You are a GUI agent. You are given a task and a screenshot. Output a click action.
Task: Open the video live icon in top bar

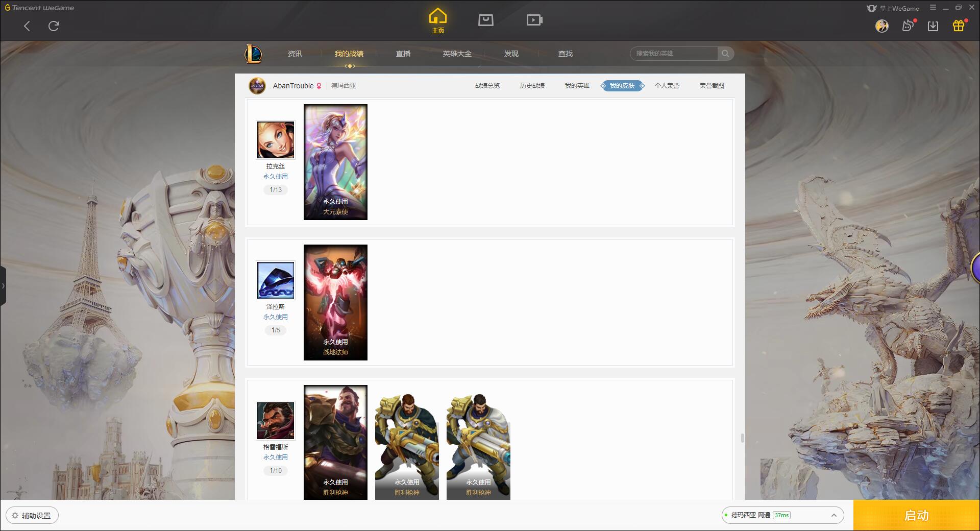tap(534, 20)
